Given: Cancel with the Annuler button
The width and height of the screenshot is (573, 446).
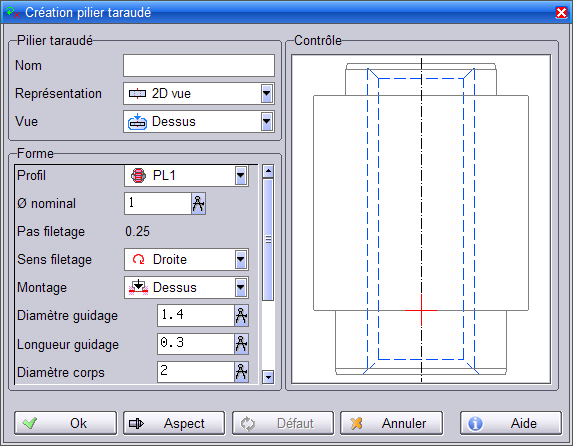Looking at the screenshot, I should click(x=391, y=423).
